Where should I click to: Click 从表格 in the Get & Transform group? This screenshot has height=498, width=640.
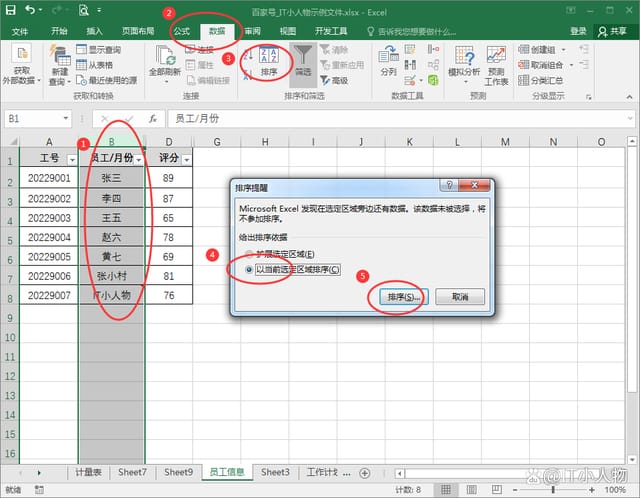[x=94, y=65]
